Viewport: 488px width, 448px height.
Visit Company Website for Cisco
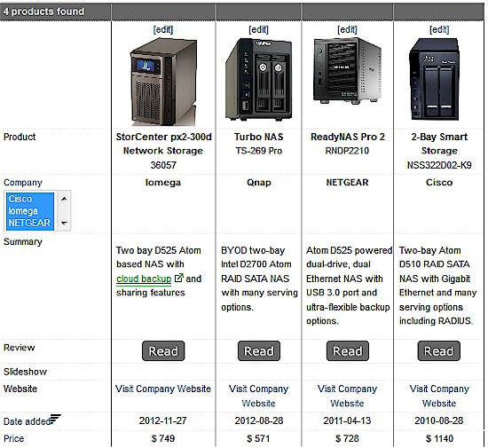coord(439,396)
